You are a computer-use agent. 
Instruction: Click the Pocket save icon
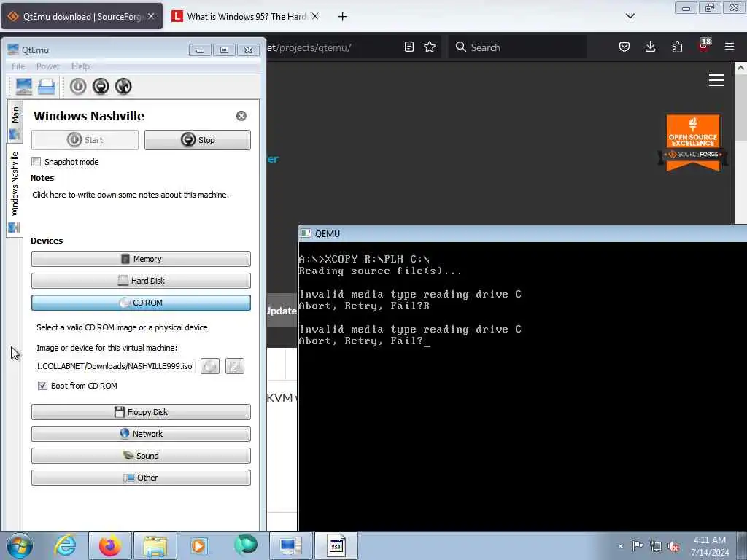coord(624,47)
